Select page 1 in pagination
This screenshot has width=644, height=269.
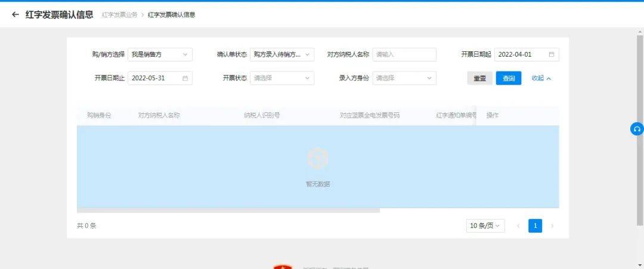coord(535,226)
